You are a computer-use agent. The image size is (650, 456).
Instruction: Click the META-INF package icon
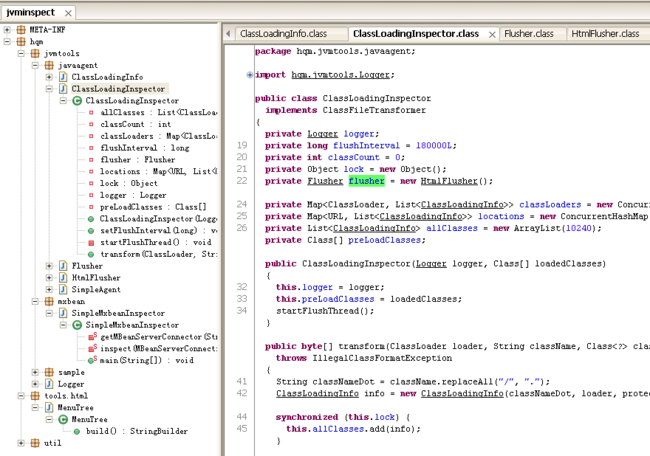point(21,29)
